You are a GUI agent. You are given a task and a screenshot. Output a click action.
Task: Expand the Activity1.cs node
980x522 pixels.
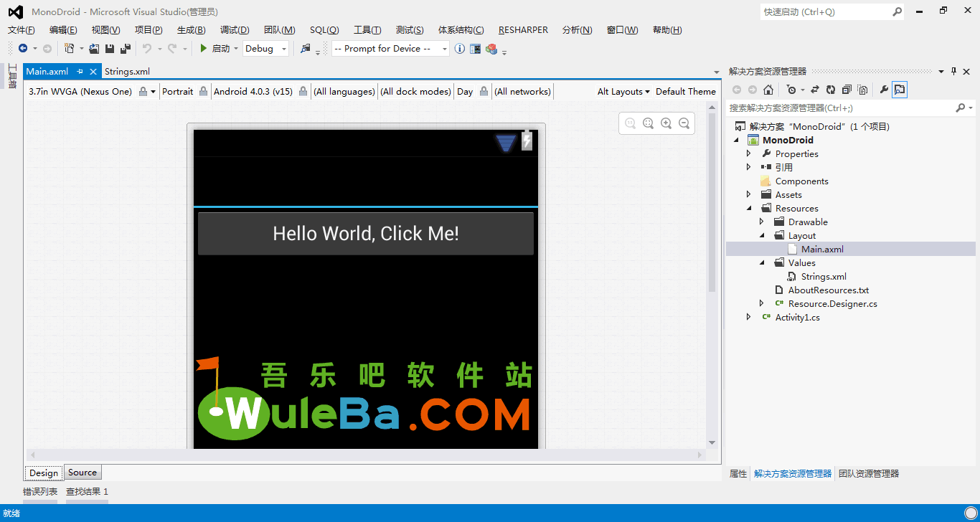(x=749, y=317)
